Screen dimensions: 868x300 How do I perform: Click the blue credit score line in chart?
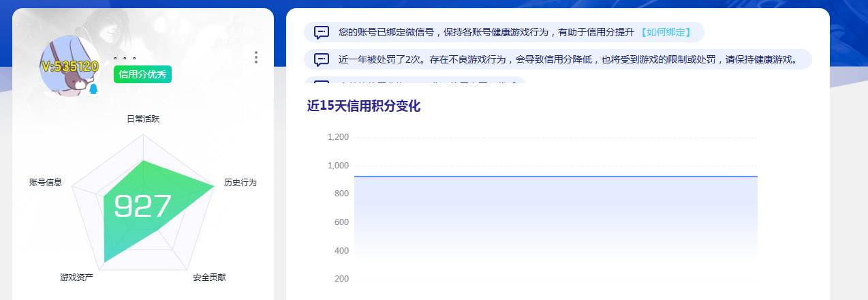(x=555, y=177)
